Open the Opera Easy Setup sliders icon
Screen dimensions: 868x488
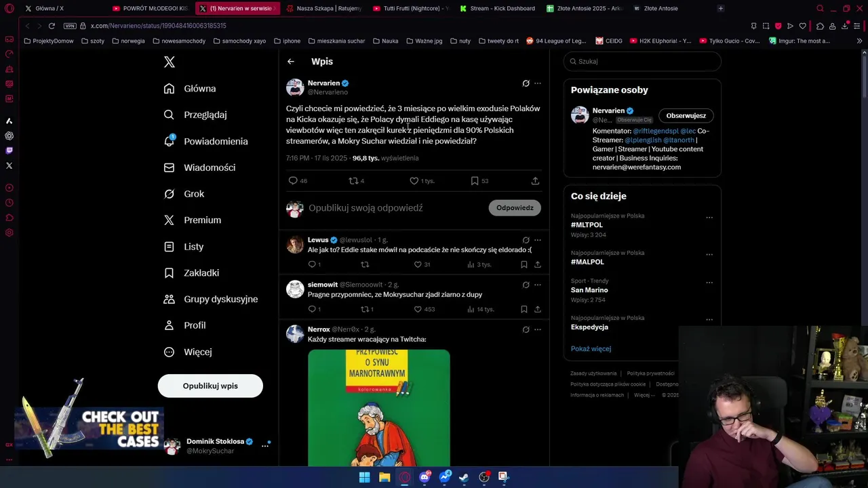(857, 26)
